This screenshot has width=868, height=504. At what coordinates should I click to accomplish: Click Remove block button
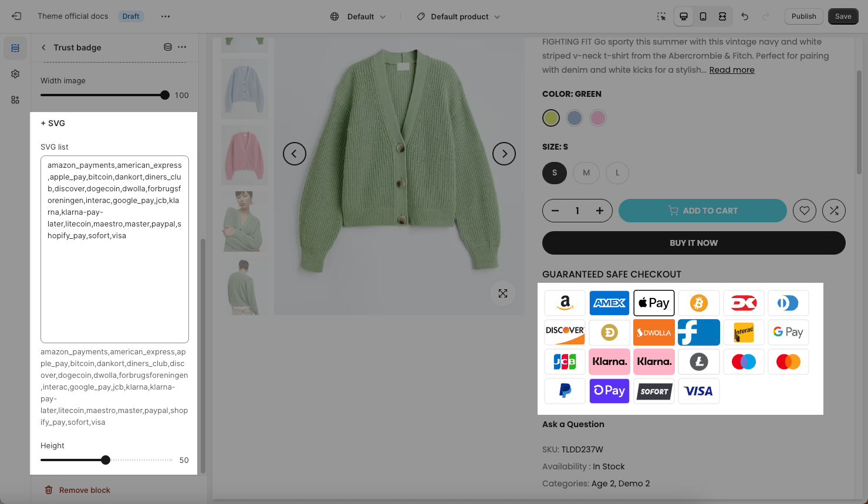77,490
